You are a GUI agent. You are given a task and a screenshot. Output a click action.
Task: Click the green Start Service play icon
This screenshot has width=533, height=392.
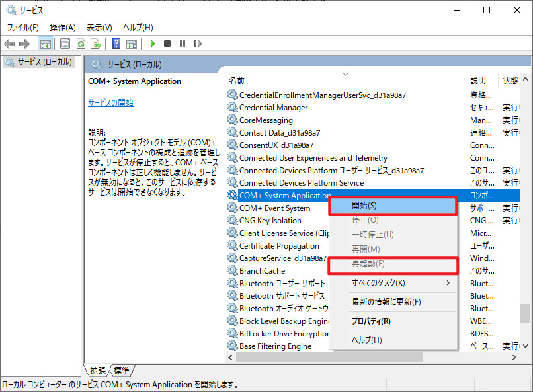pyautogui.click(x=153, y=44)
